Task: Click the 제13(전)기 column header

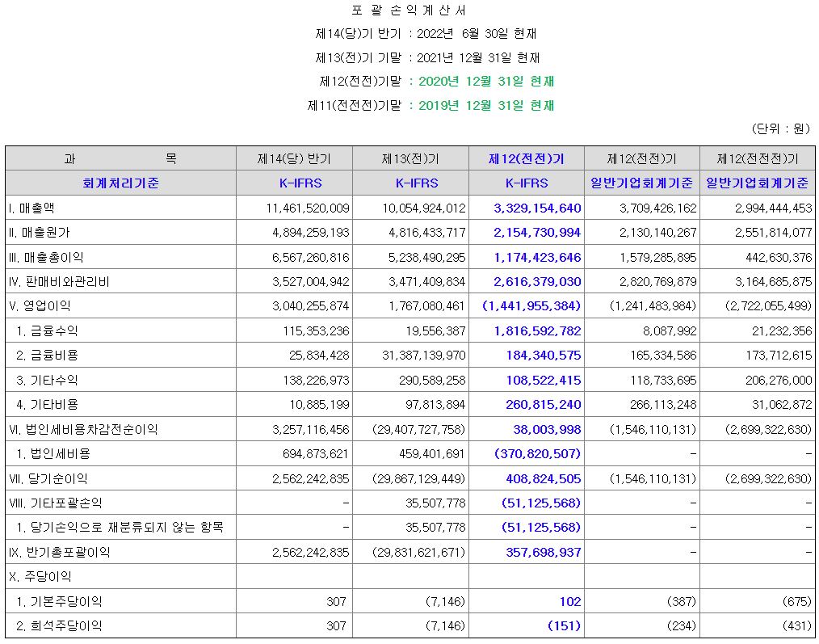Action: pos(410,159)
